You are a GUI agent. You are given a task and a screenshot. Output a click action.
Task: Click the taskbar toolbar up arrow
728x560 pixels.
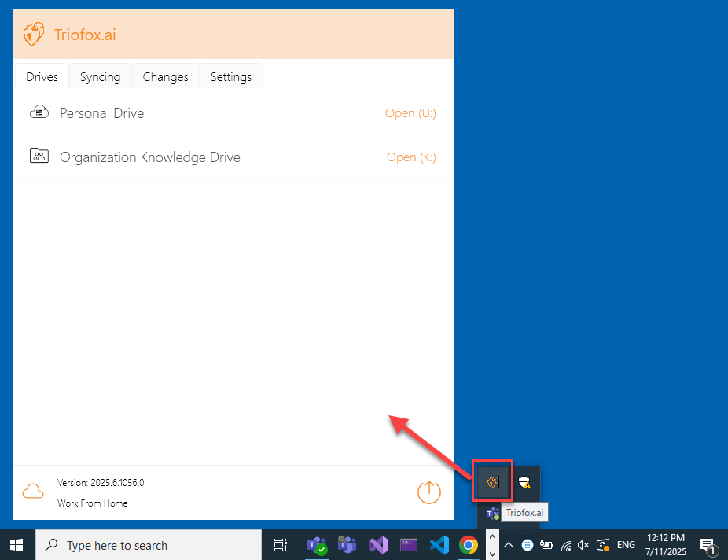[x=493, y=536]
